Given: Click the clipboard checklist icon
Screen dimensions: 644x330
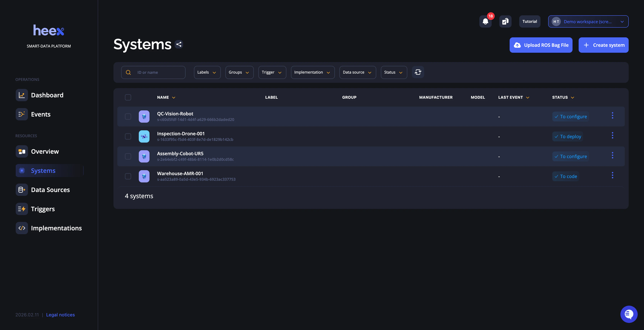Looking at the screenshot, I should pyautogui.click(x=505, y=21).
